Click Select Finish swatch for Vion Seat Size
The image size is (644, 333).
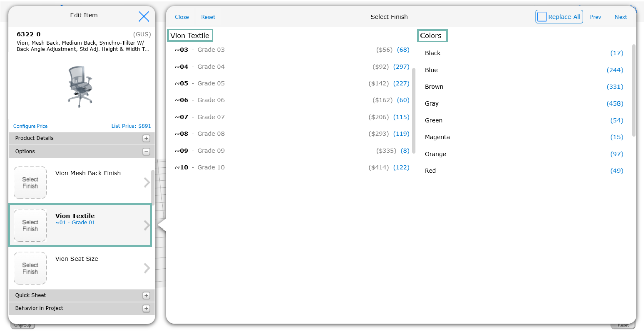tap(30, 268)
